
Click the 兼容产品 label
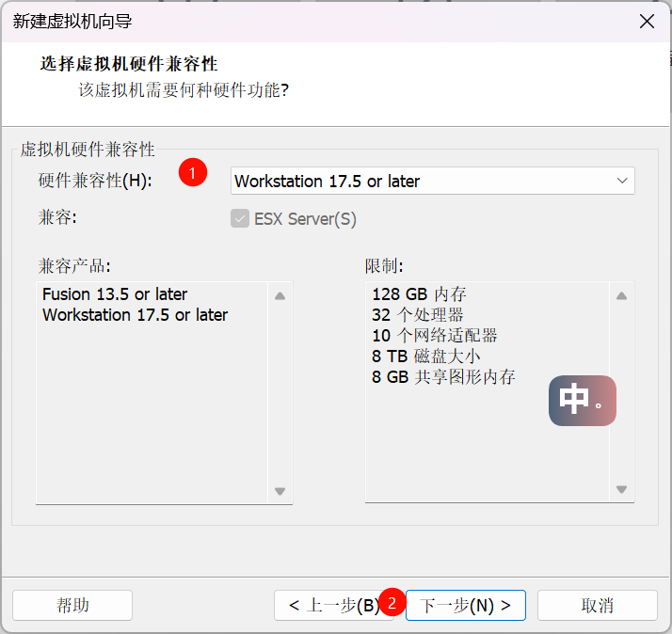(x=74, y=266)
